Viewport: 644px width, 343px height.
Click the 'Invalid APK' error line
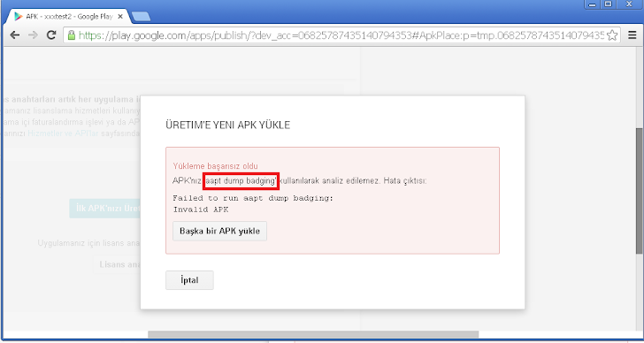point(201,210)
